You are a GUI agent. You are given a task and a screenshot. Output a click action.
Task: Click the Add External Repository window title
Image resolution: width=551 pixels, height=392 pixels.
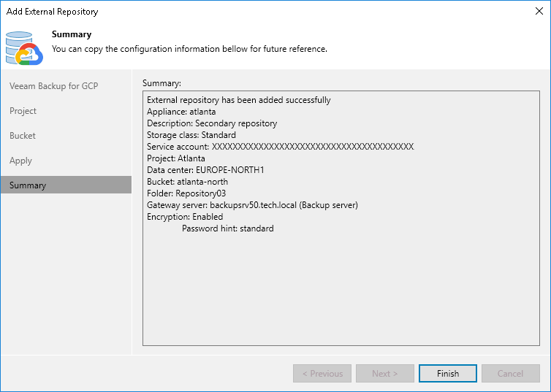[x=52, y=12]
